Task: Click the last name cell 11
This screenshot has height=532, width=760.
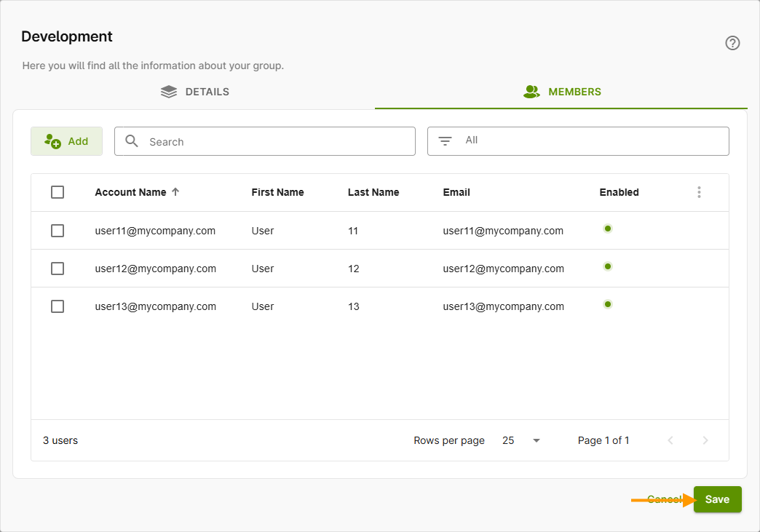Action: pos(353,231)
